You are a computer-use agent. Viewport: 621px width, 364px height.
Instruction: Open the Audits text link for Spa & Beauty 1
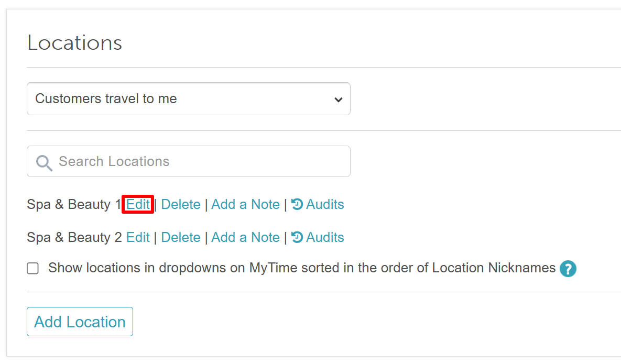(325, 204)
